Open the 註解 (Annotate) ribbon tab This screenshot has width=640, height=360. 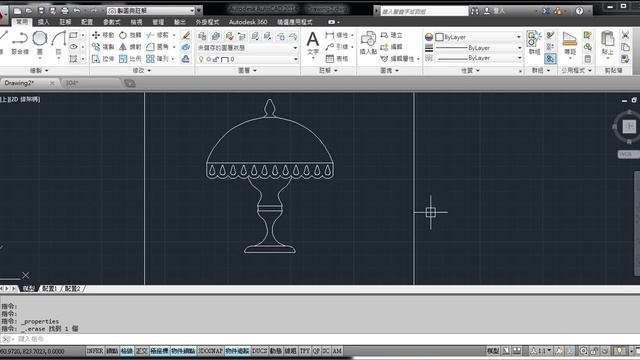(x=65, y=22)
